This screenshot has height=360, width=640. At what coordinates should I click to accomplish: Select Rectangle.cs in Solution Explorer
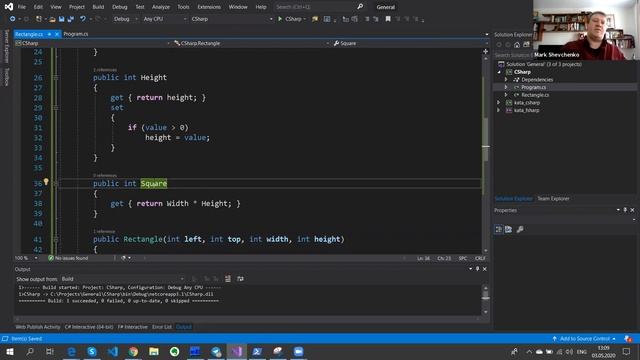click(535, 95)
